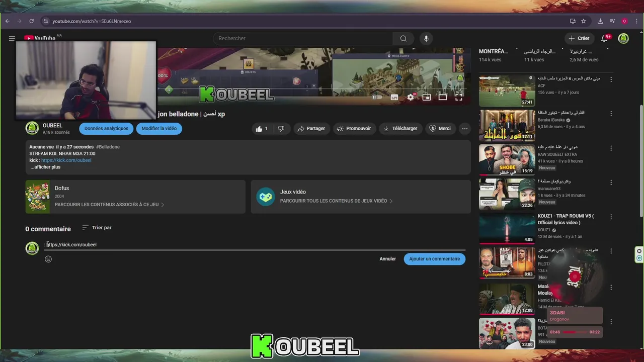644x362 pixels.
Task: Open the 22:26 marouane53 video thumbnail
Action: point(507,194)
